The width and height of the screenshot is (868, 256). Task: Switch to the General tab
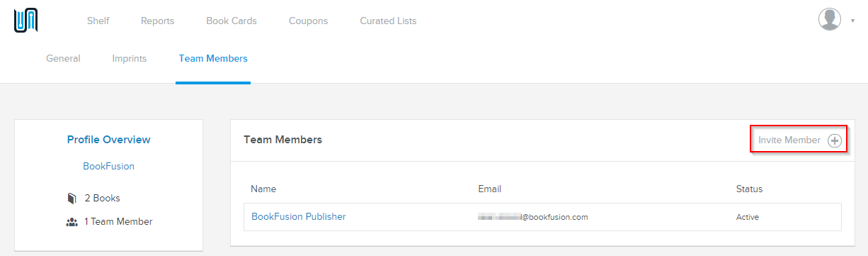point(63,59)
